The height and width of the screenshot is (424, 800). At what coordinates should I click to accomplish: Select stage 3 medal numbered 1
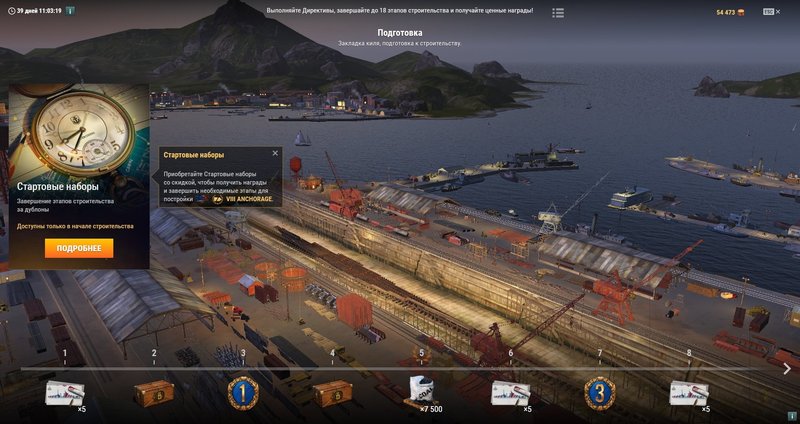(243, 393)
